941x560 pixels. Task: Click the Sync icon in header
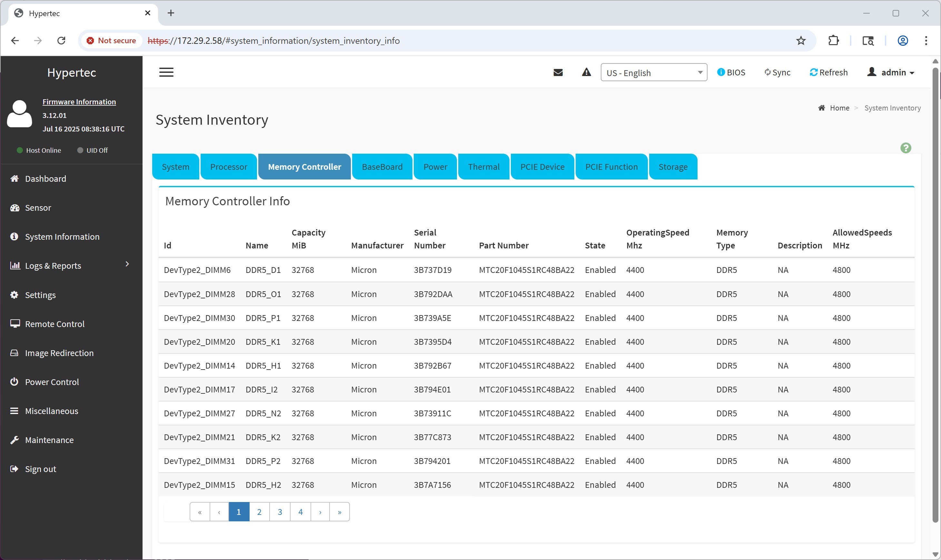(767, 72)
